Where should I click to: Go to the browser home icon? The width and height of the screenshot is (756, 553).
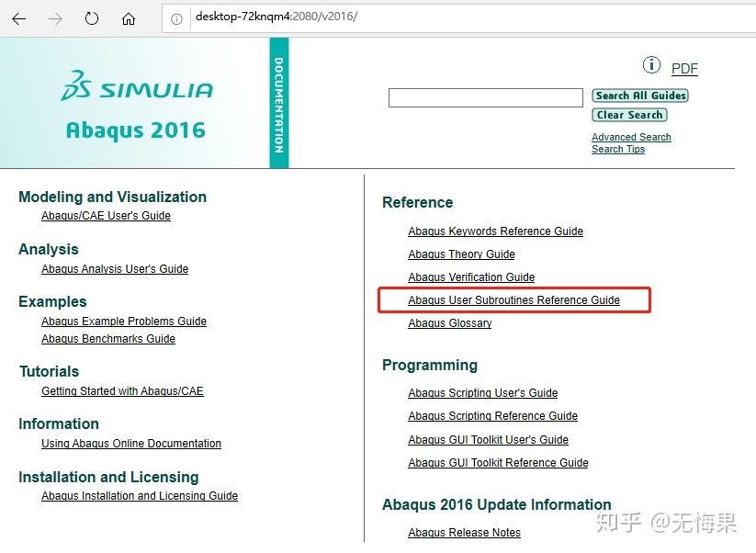pos(129,18)
